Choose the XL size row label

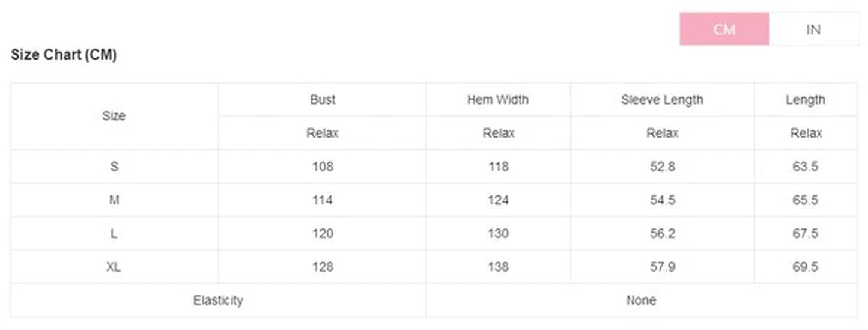coord(114,267)
